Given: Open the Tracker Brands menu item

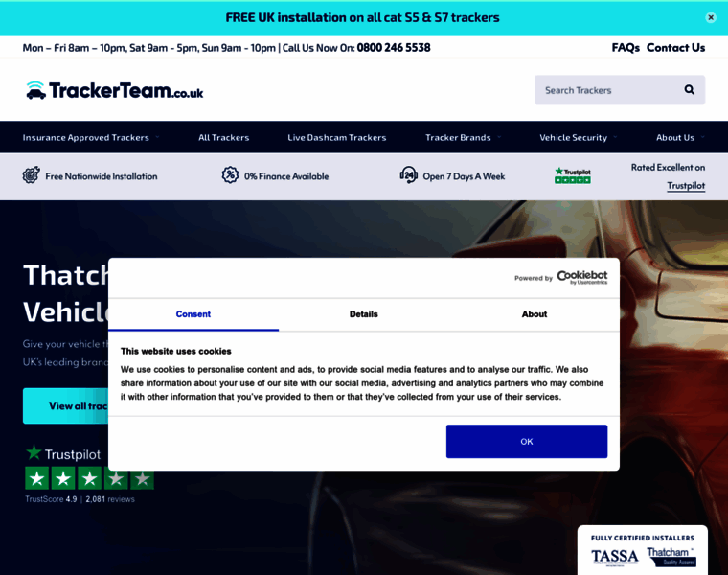Looking at the screenshot, I should (458, 137).
